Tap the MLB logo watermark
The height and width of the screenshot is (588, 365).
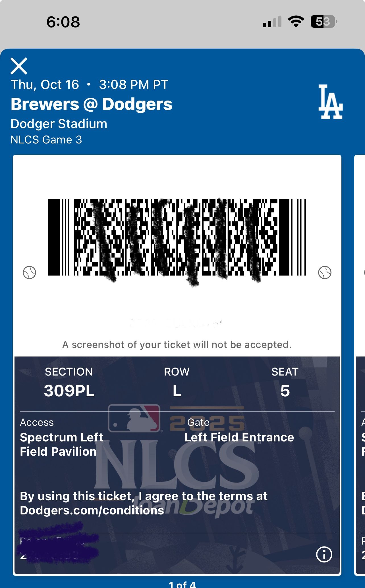pos(134,418)
